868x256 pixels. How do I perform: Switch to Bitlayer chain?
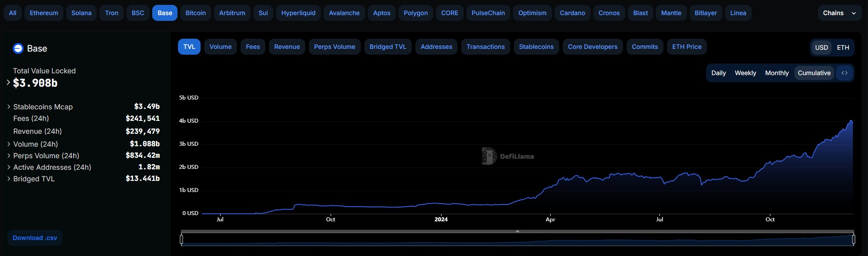[x=706, y=13]
